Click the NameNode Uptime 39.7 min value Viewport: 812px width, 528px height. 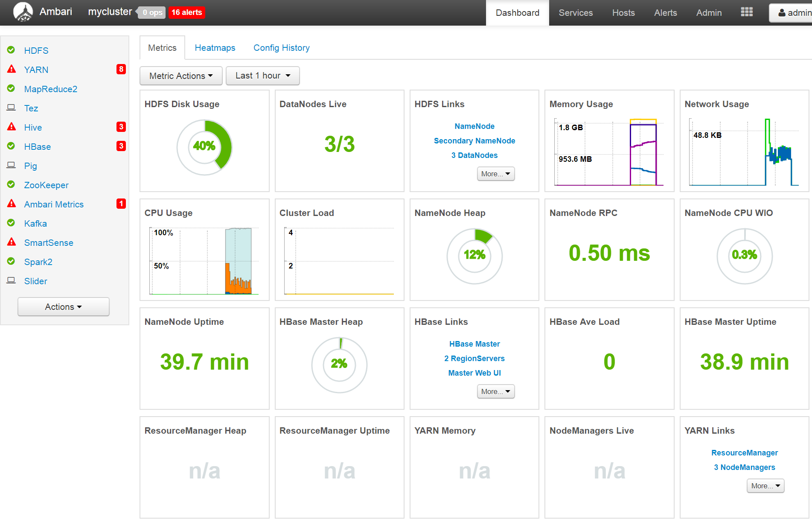pyautogui.click(x=204, y=362)
